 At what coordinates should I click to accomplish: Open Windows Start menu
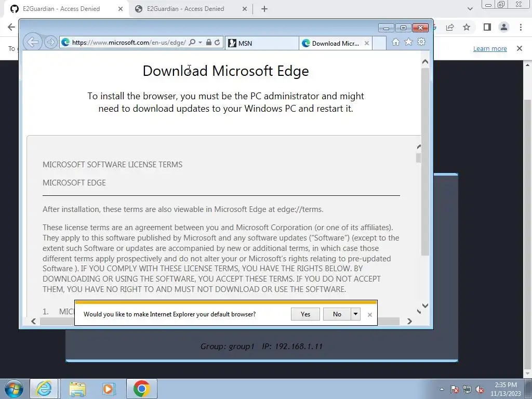(14, 389)
